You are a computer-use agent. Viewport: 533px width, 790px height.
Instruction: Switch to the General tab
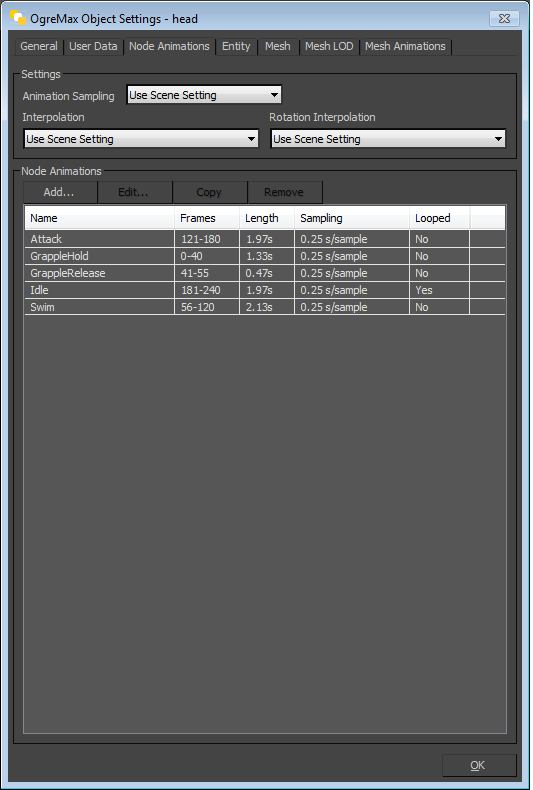click(39, 46)
